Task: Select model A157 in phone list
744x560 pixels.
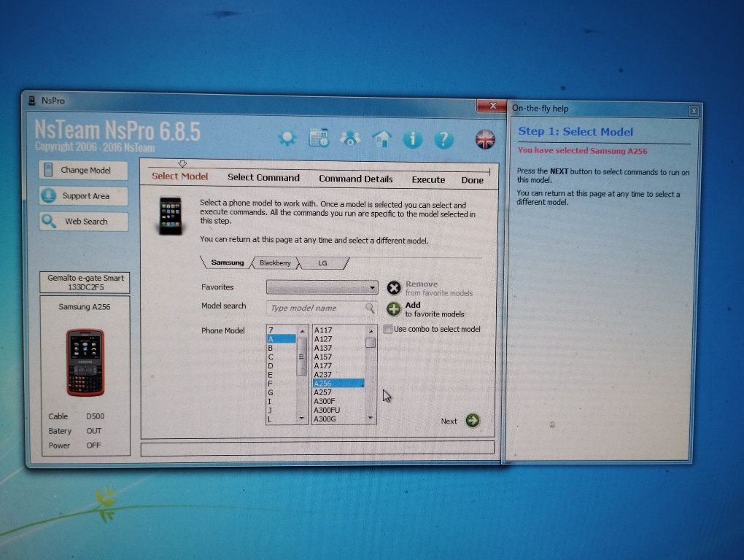Action: [338, 357]
